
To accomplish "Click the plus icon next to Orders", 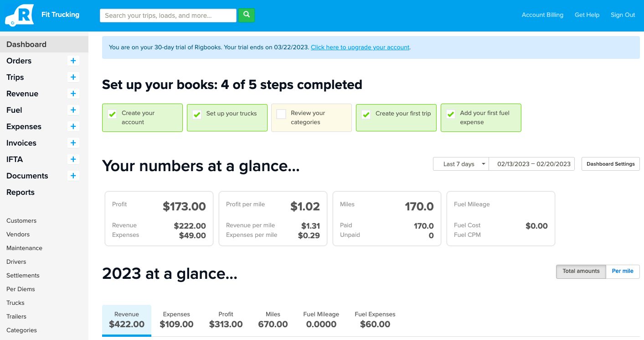I will pyautogui.click(x=73, y=61).
